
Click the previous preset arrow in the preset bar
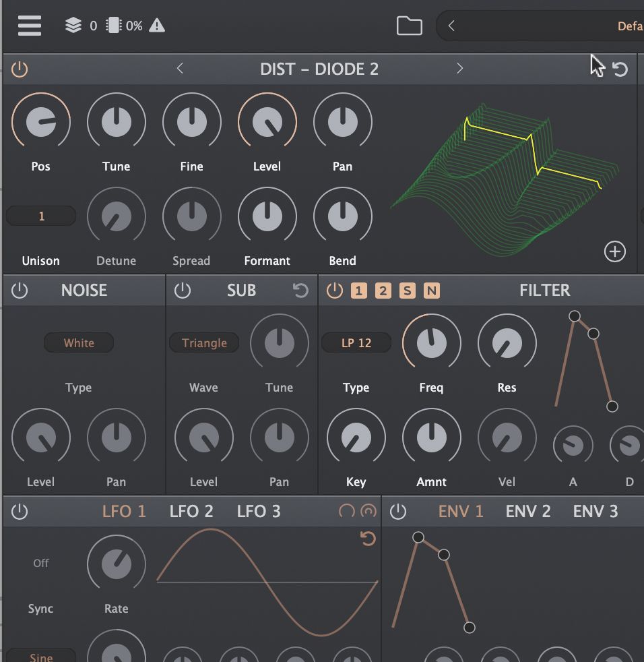[x=450, y=25]
